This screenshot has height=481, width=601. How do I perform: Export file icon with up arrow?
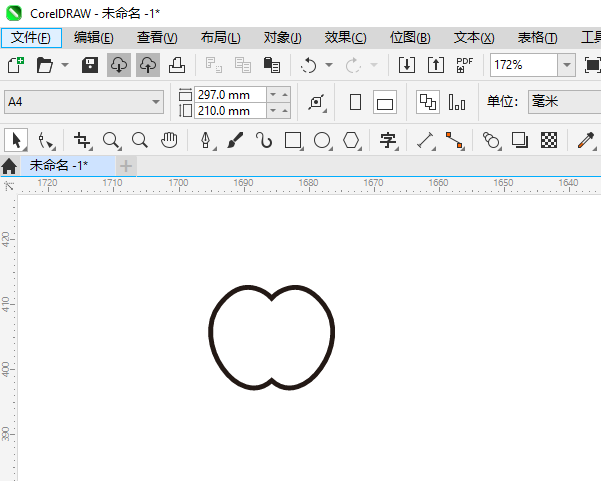(x=436, y=65)
